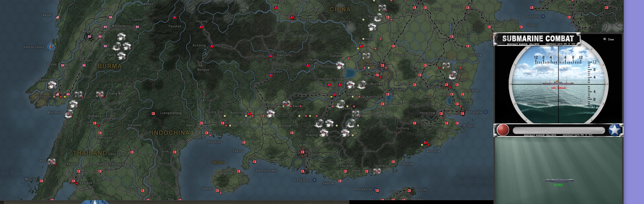
Task: Select the Chihkiang base flag icon
Action: pyautogui.click(x=308, y=65)
